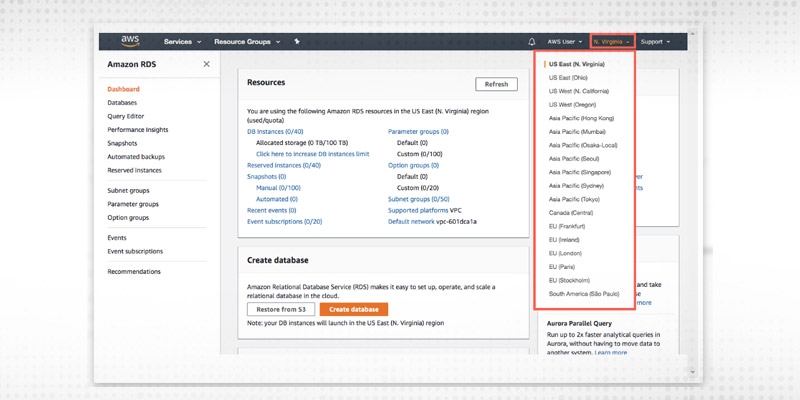This screenshot has width=800, height=400.
Task: Open Dashboard in the RDS sidebar
Action: (123, 89)
